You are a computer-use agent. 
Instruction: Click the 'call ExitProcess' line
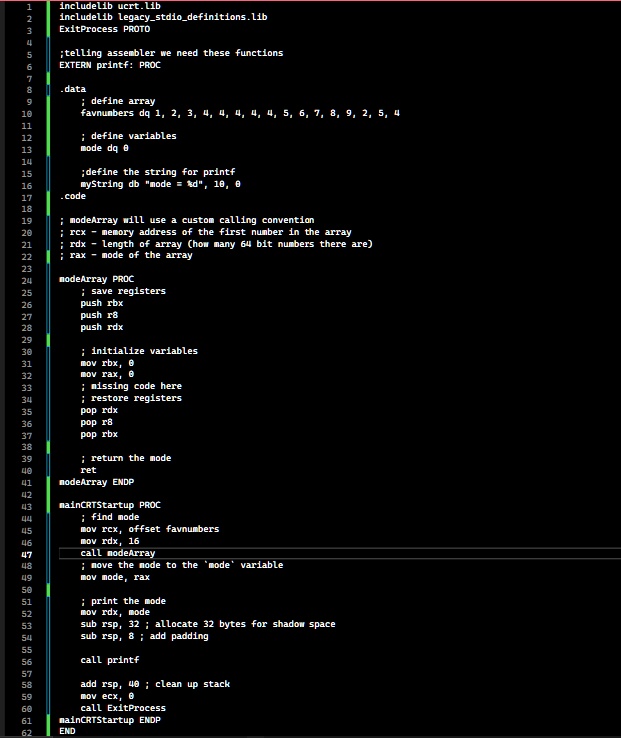coord(123,708)
